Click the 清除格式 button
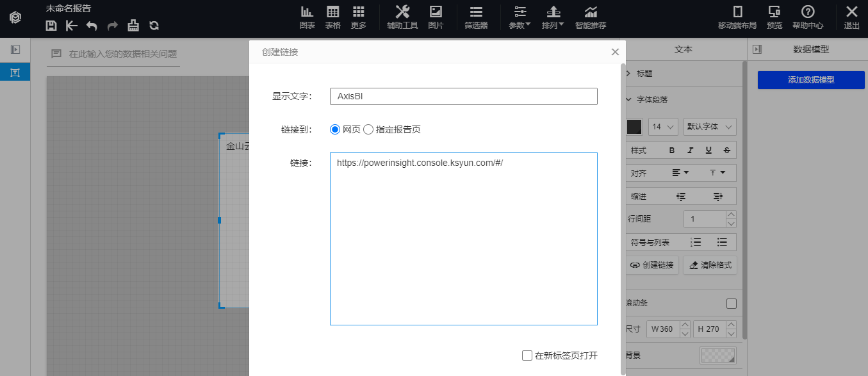This screenshot has height=376, width=868. [x=710, y=265]
